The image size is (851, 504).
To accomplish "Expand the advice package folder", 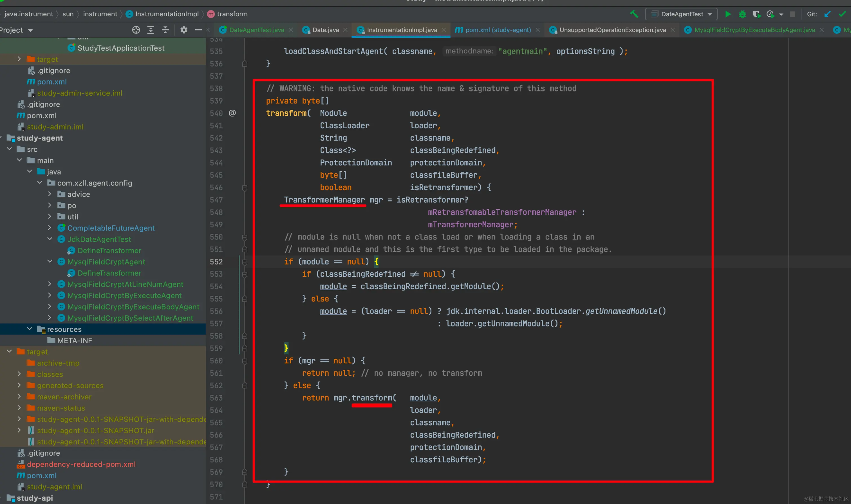I will [x=50, y=194].
